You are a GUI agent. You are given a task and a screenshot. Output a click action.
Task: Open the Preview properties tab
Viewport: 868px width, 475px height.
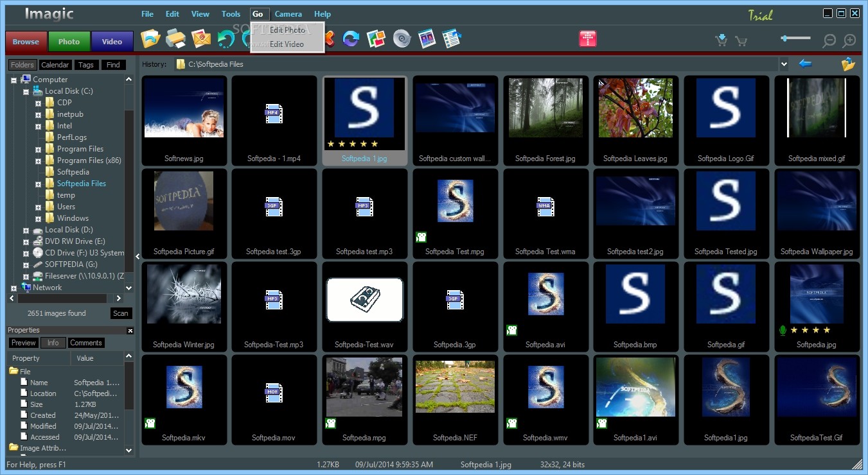(24, 343)
